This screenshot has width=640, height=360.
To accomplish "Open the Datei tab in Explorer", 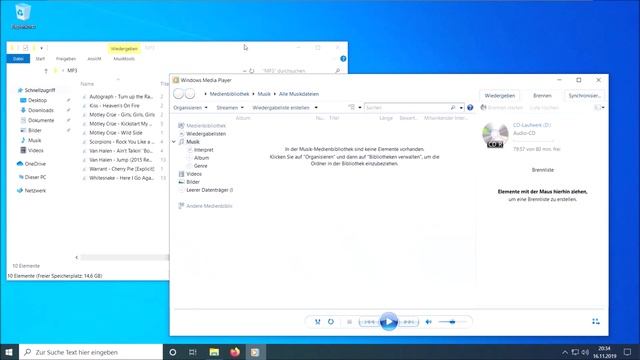I will 18,59.
